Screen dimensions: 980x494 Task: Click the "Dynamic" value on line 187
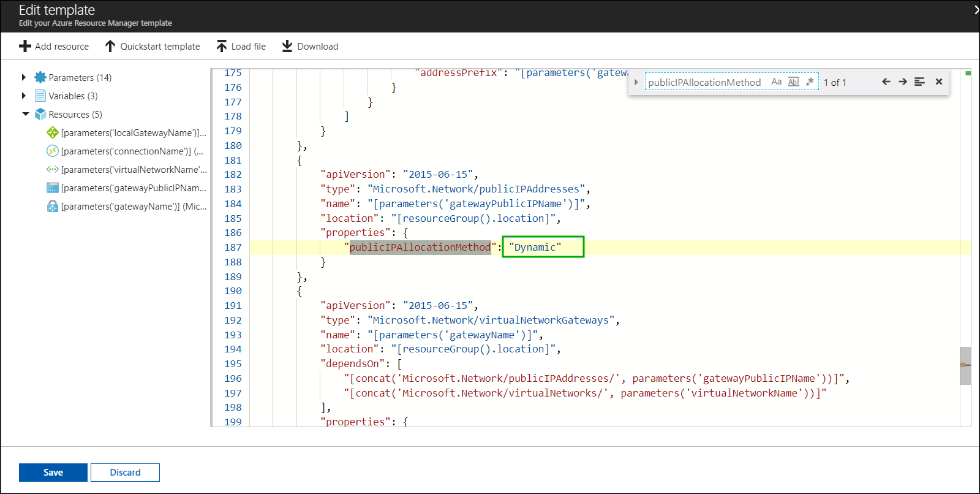point(535,247)
